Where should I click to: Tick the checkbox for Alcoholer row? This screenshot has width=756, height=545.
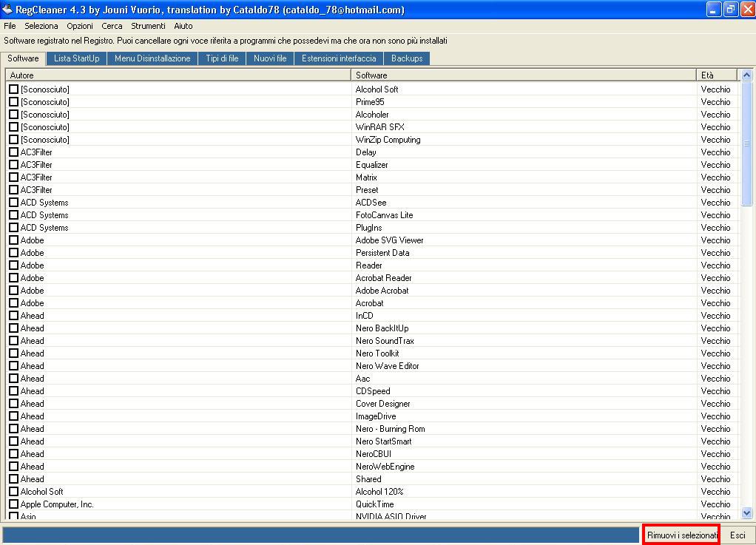13,114
